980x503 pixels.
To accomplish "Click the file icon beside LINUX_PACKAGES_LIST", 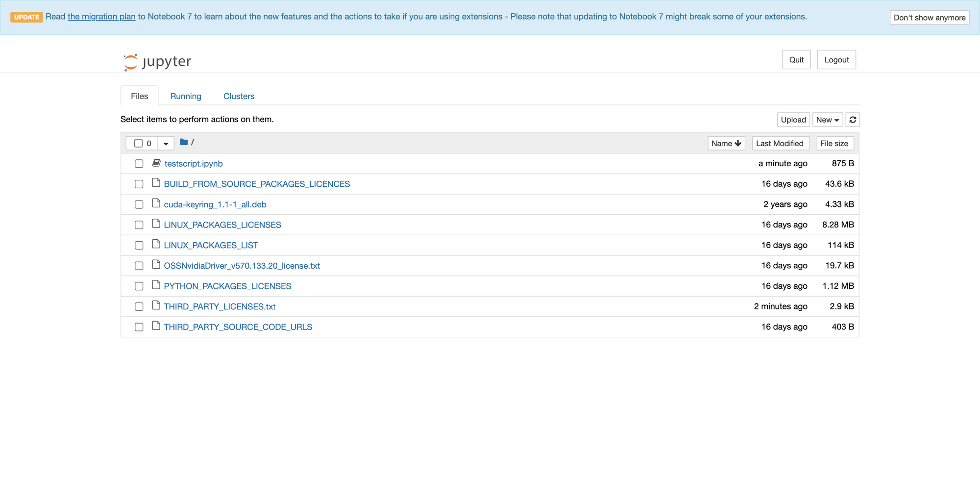I will coord(156,244).
